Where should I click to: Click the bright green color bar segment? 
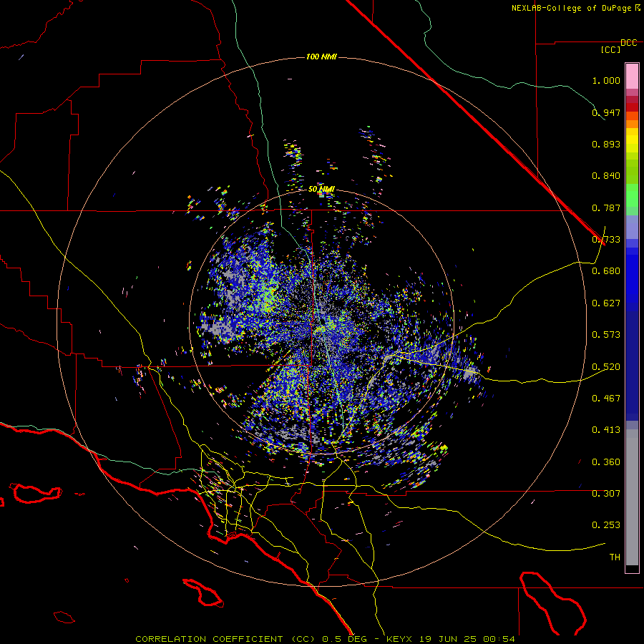[x=632, y=195]
